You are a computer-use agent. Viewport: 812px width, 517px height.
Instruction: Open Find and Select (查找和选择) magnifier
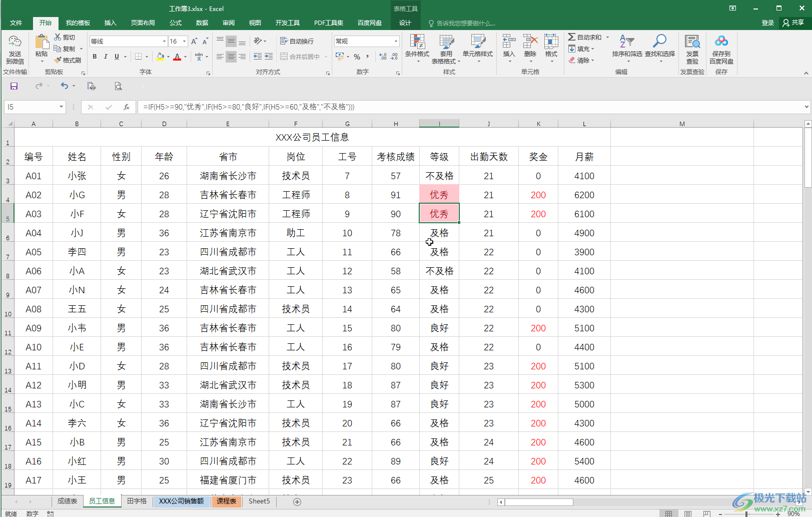[659, 42]
